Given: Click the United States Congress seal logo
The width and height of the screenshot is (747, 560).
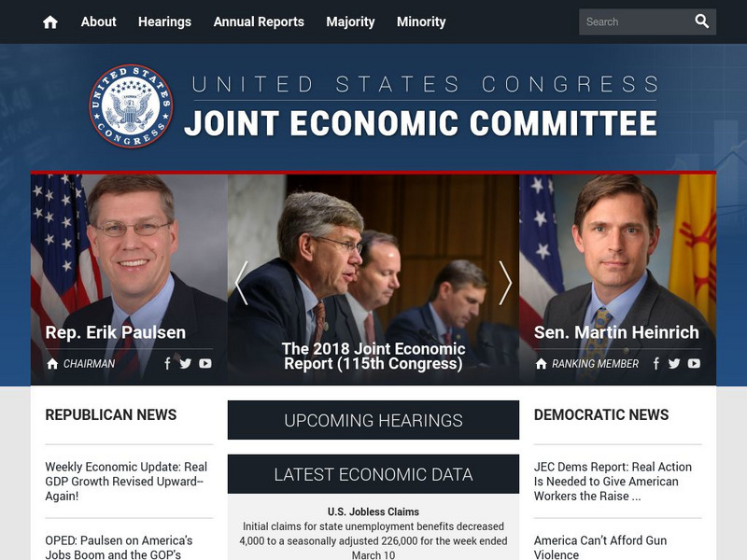Looking at the screenshot, I should click(x=131, y=105).
